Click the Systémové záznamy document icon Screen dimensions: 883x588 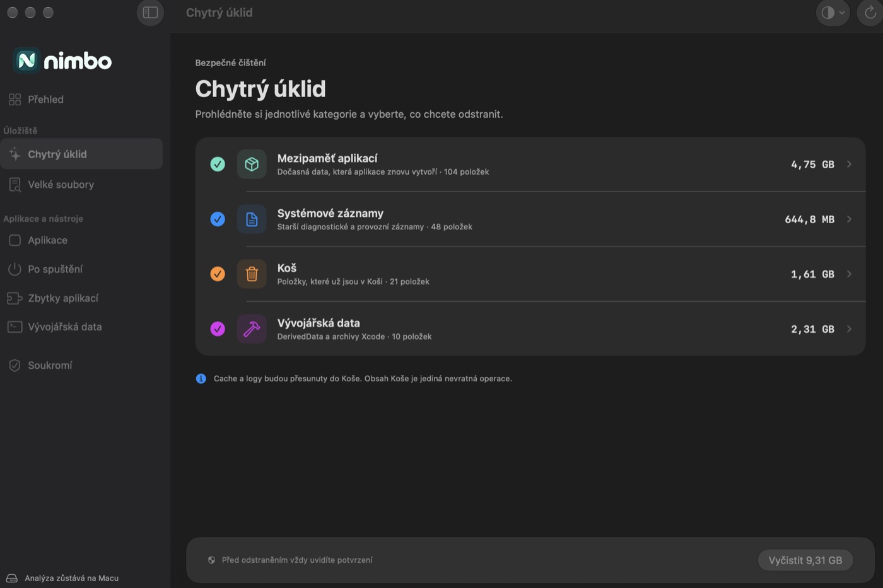(x=252, y=219)
